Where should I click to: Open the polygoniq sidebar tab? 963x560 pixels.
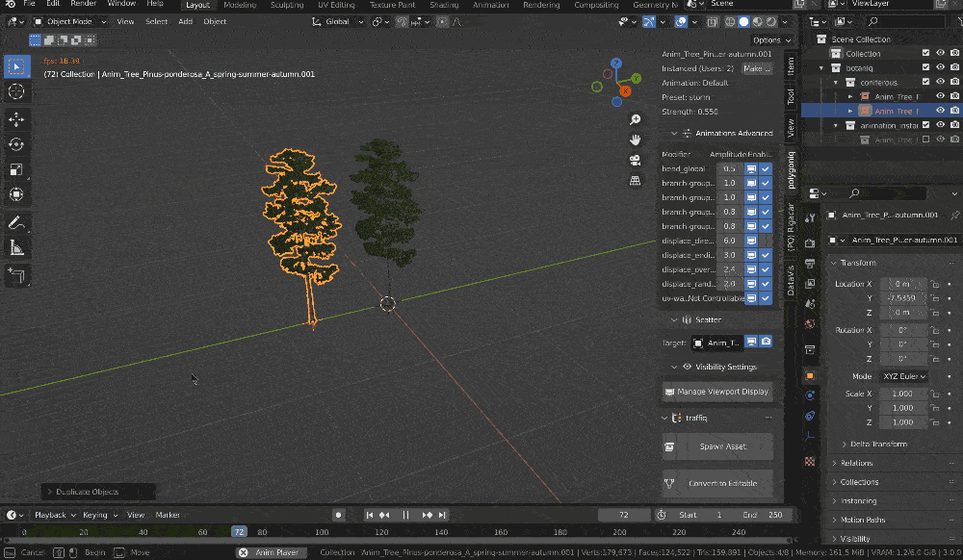point(791,170)
